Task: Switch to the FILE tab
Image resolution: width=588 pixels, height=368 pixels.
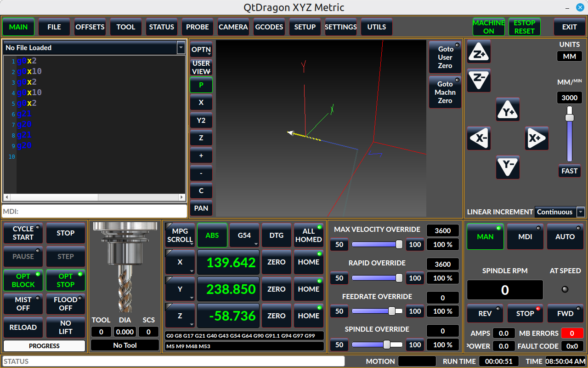Action: pos(54,27)
